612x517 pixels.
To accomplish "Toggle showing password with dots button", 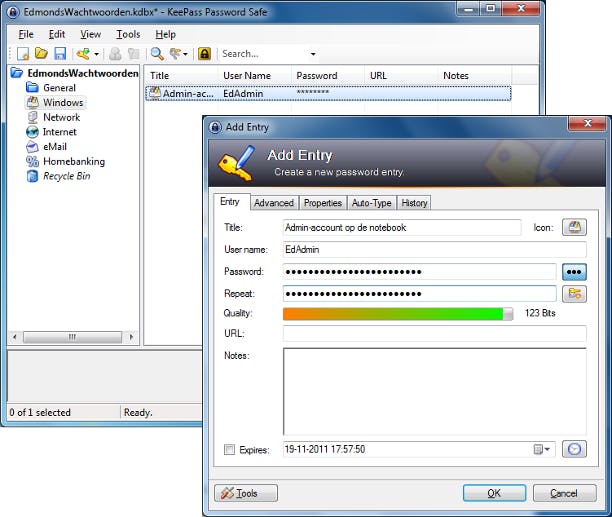I will coord(574,272).
